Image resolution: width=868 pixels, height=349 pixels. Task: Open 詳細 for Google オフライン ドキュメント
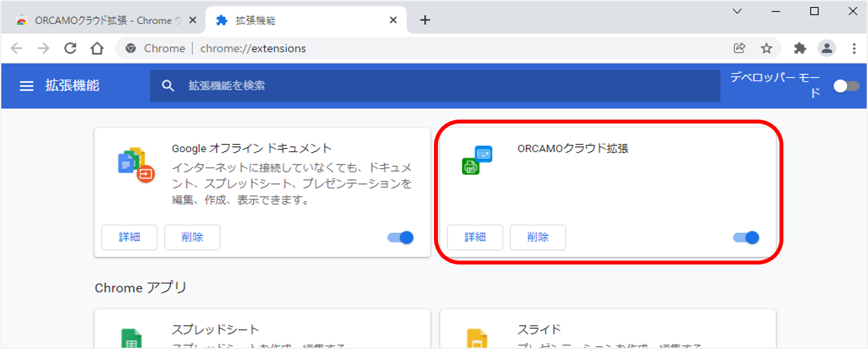(x=129, y=237)
